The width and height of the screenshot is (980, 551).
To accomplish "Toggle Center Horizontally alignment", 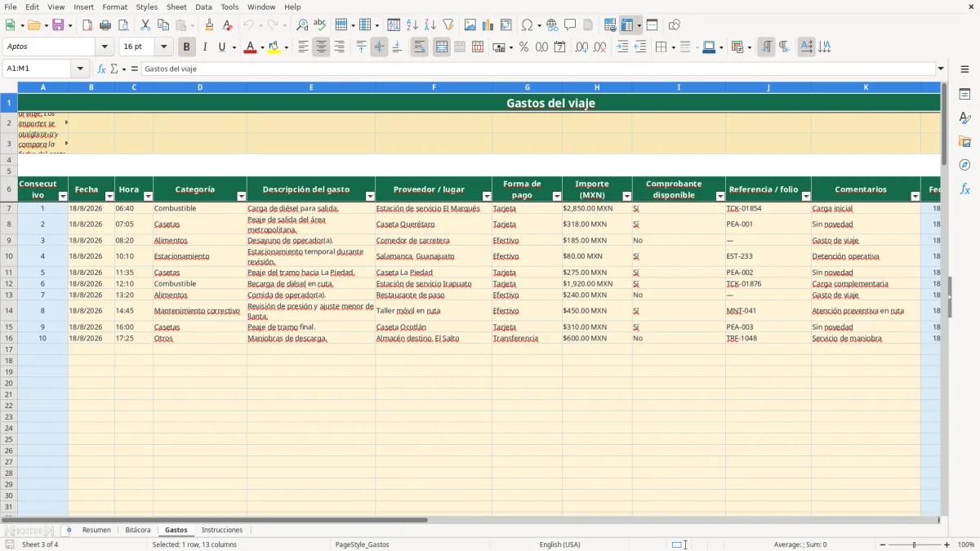I will [321, 47].
